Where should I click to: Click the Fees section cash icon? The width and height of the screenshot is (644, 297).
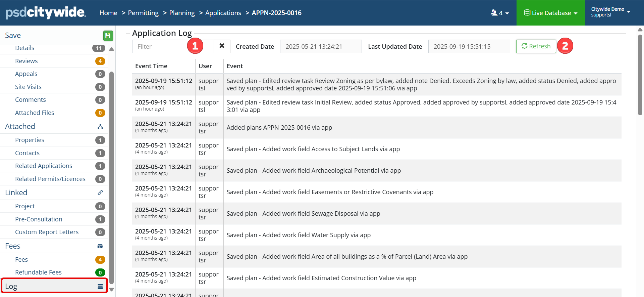click(x=100, y=246)
